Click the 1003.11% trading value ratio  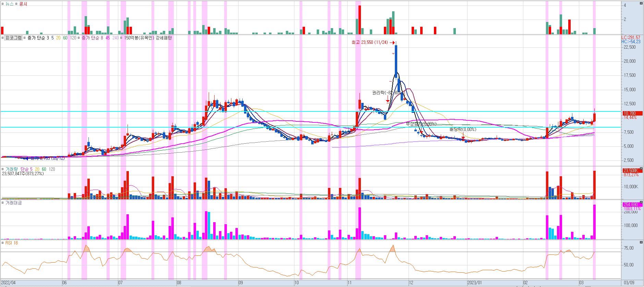632,208
